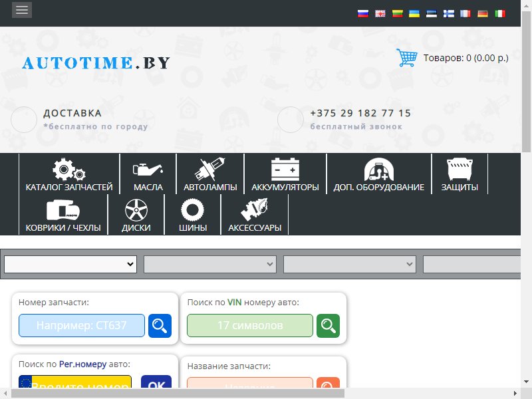This screenshot has width=532, height=399.
Task: Select the Italian flag language
Action: tap(500, 13)
